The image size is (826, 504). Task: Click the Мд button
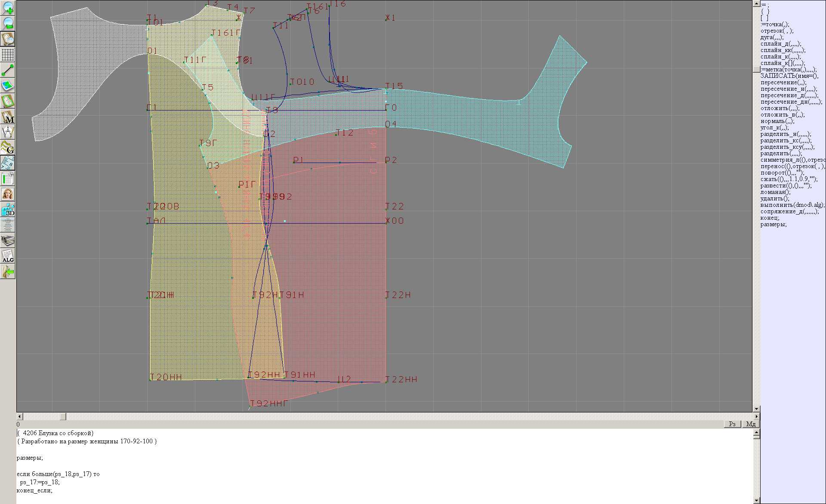(750, 424)
